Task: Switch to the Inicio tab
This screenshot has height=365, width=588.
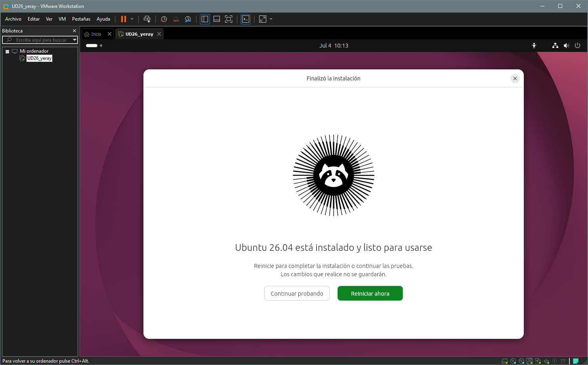Action: (x=96, y=34)
